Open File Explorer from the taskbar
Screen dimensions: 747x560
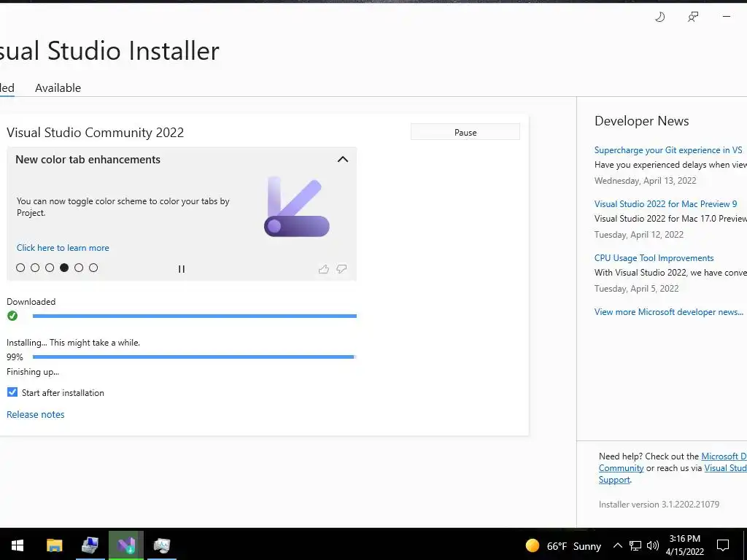pyautogui.click(x=54, y=545)
